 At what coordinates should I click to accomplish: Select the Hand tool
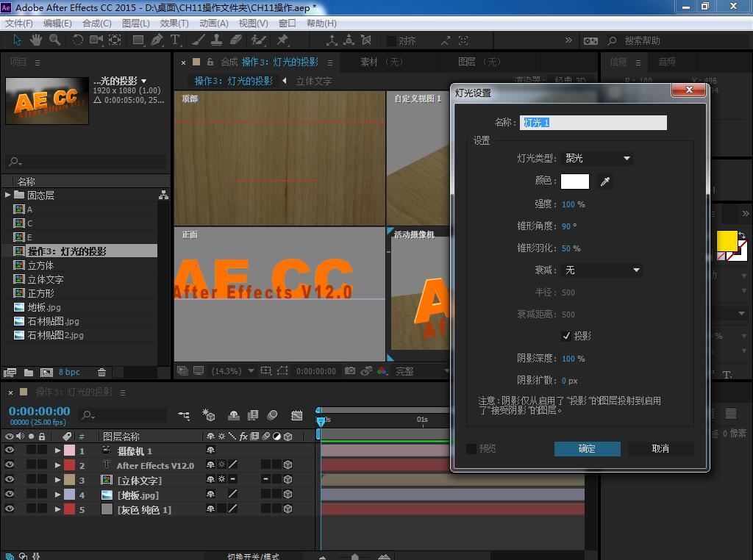[x=36, y=40]
